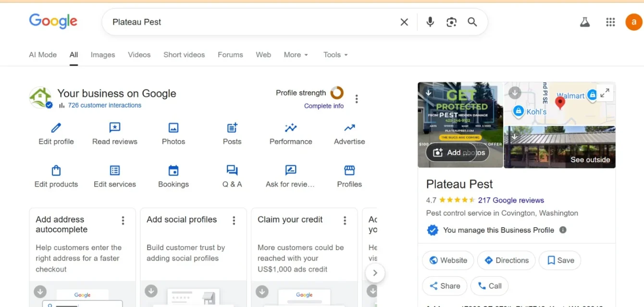Viewport: 644px width, 307px height.
Task: Open the Posts icon
Action: point(232,128)
